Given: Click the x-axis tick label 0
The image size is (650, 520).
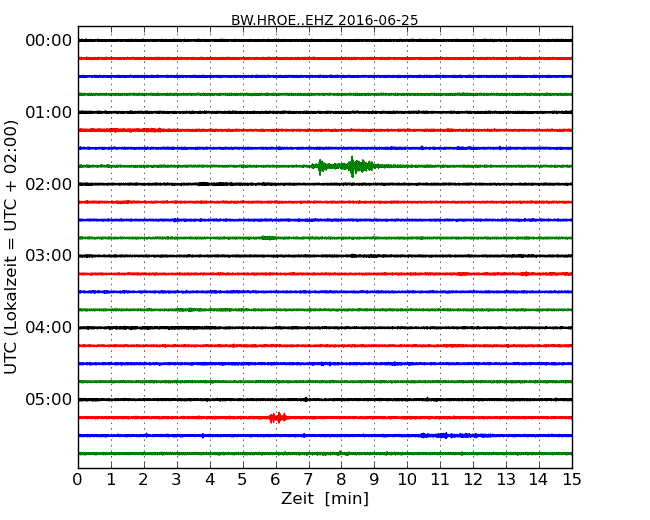Looking at the screenshot, I should click(78, 480).
